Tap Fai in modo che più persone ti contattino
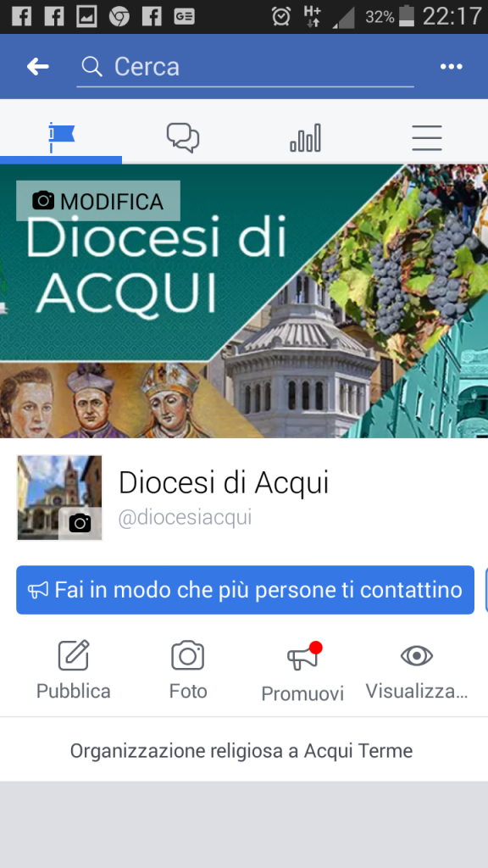The height and width of the screenshot is (868, 488). point(245,590)
